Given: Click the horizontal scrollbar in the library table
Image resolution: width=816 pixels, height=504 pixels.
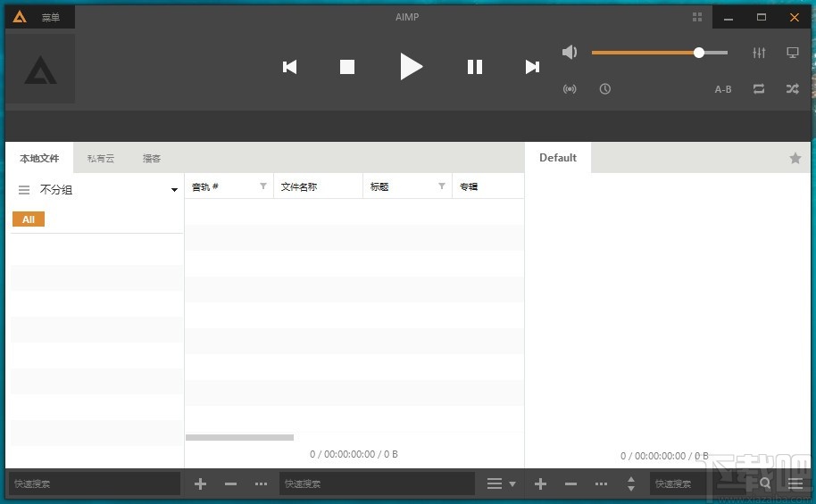Looking at the screenshot, I should (240, 437).
